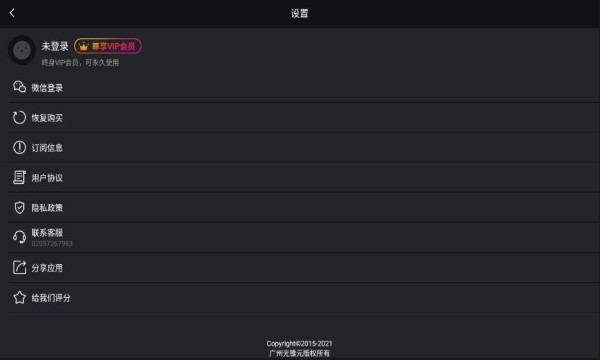Open 恢复购买 option
The height and width of the screenshot is (360, 600).
[x=304, y=118]
